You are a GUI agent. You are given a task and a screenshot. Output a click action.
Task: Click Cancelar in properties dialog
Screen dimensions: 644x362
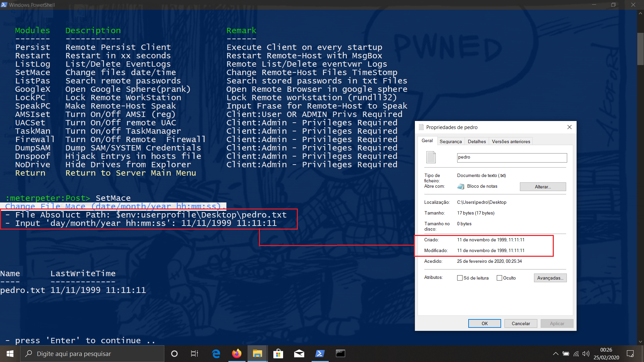point(521,323)
